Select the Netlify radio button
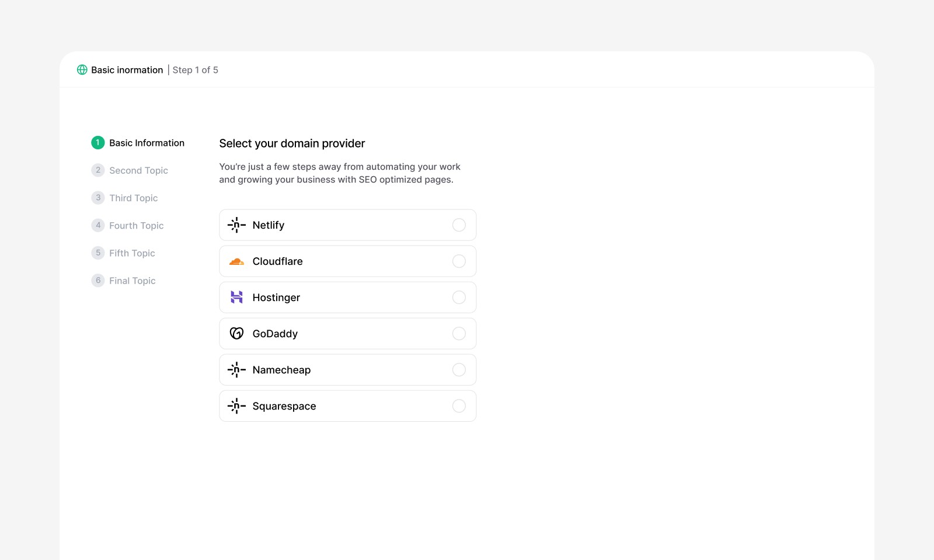Viewport: 934px width, 560px height. coord(459,225)
